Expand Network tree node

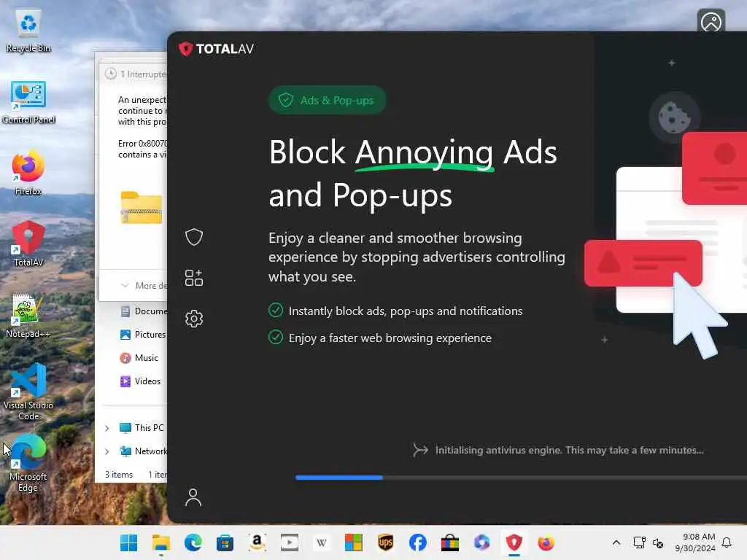pos(107,451)
